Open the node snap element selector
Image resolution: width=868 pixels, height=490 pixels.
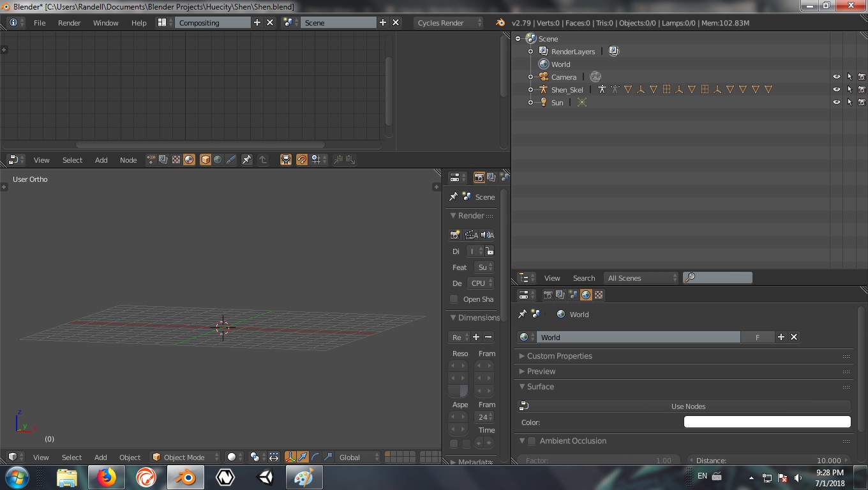[318, 160]
